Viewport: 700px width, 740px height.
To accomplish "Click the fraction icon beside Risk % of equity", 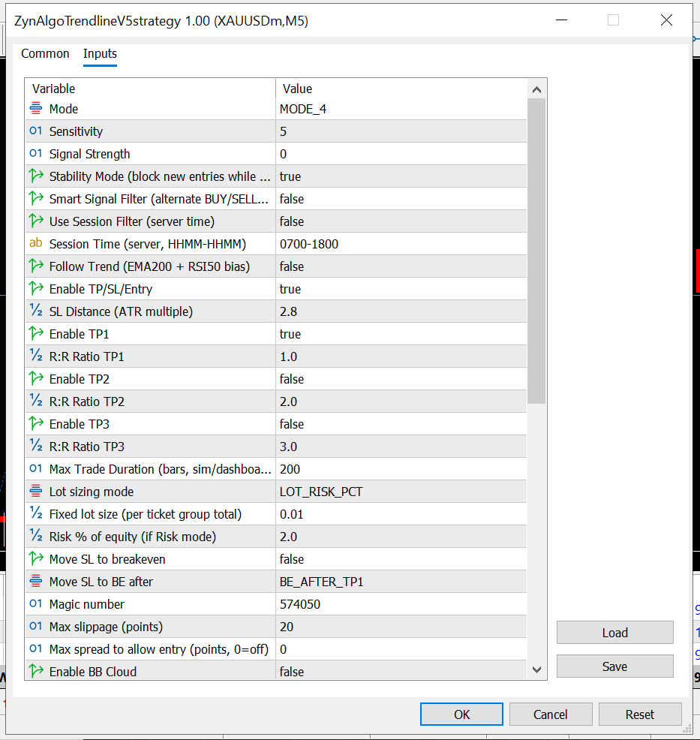I will click(x=36, y=536).
